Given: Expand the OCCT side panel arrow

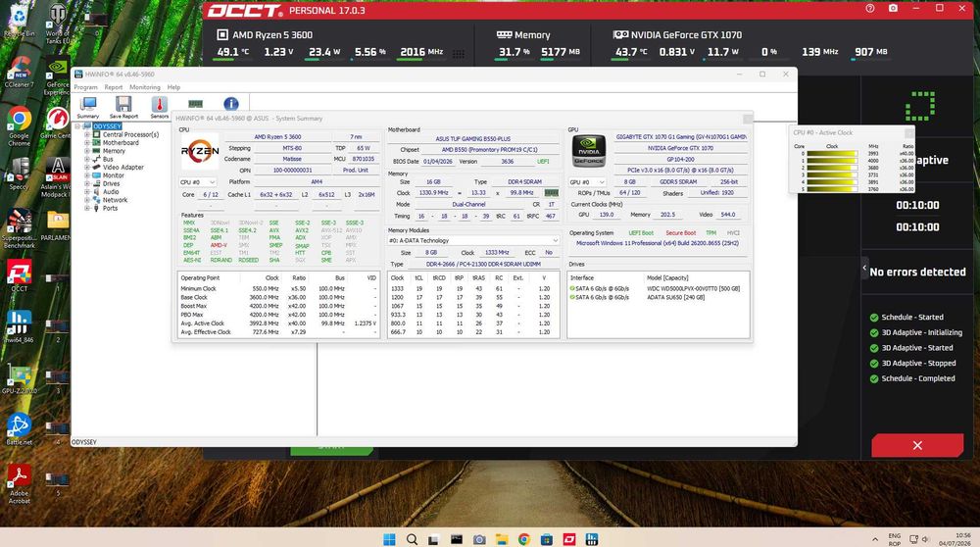Looking at the screenshot, I should click(x=864, y=268).
